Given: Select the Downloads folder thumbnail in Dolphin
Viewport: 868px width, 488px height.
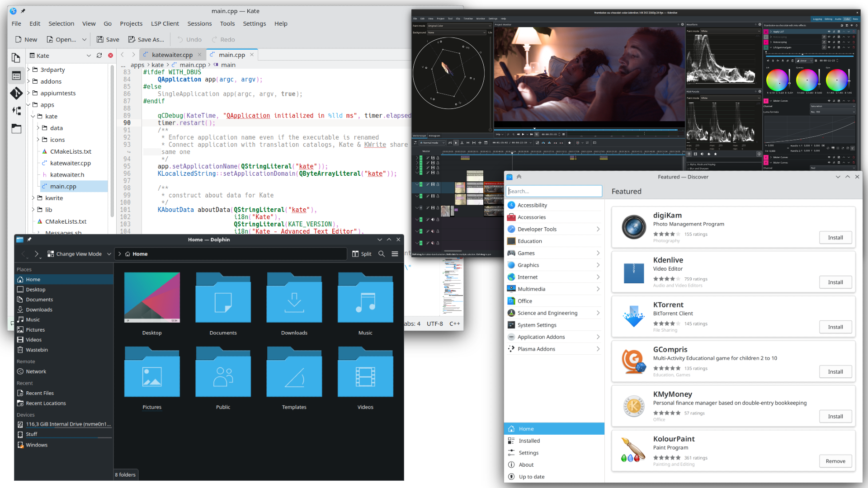Looking at the screenshot, I should pos(294,298).
